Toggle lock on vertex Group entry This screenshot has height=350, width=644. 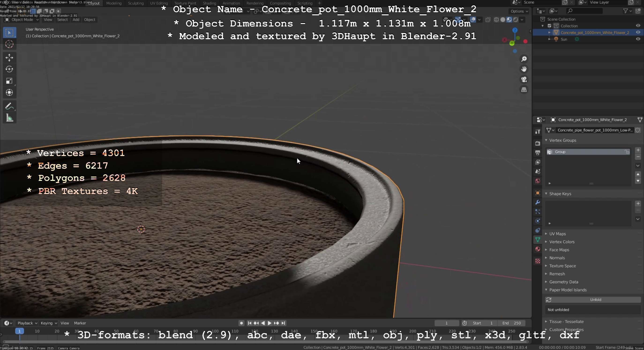[627, 152]
